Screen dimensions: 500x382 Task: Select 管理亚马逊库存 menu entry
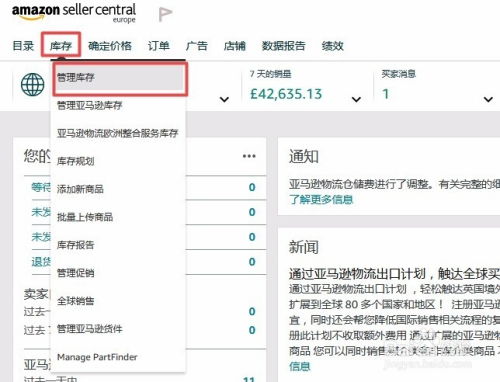click(x=90, y=106)
